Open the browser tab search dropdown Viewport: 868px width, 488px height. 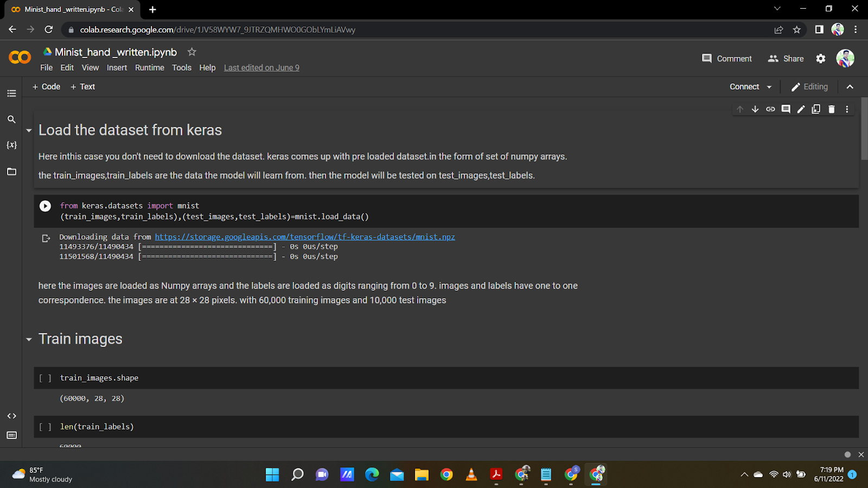tap(777, 9)
